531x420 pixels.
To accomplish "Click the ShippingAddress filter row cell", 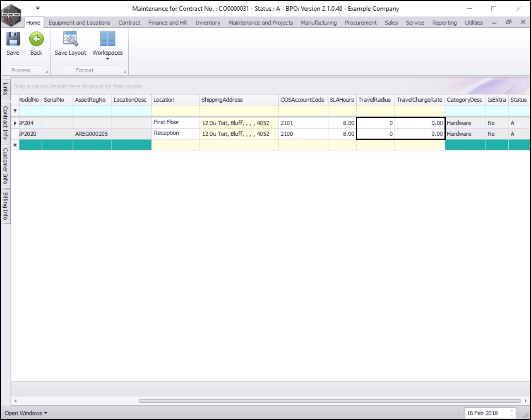I will (239, 111).
